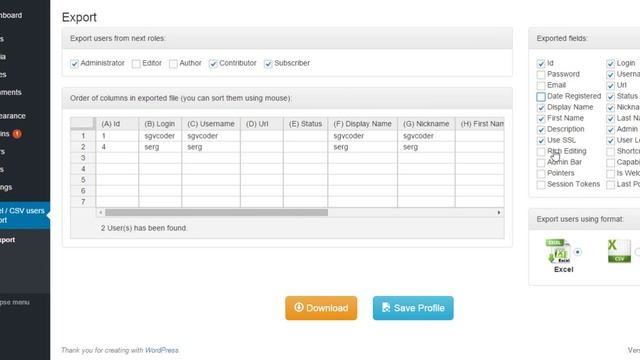Open the WordPress footer link
The height and width of the screenshot is (360, 640).
(x=162, y=350)
